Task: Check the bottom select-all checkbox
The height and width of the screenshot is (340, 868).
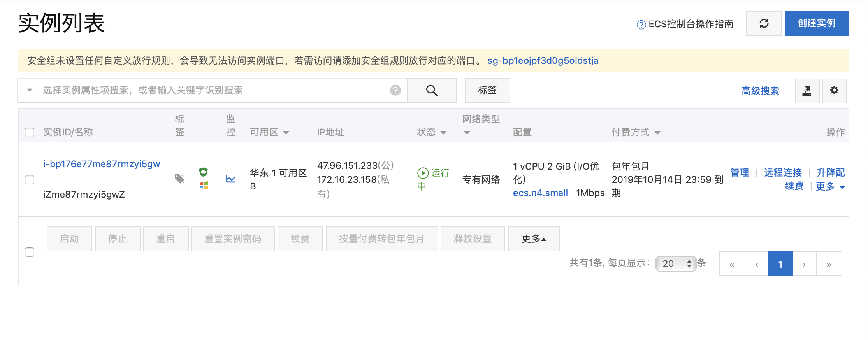Action: coord(30,252)
